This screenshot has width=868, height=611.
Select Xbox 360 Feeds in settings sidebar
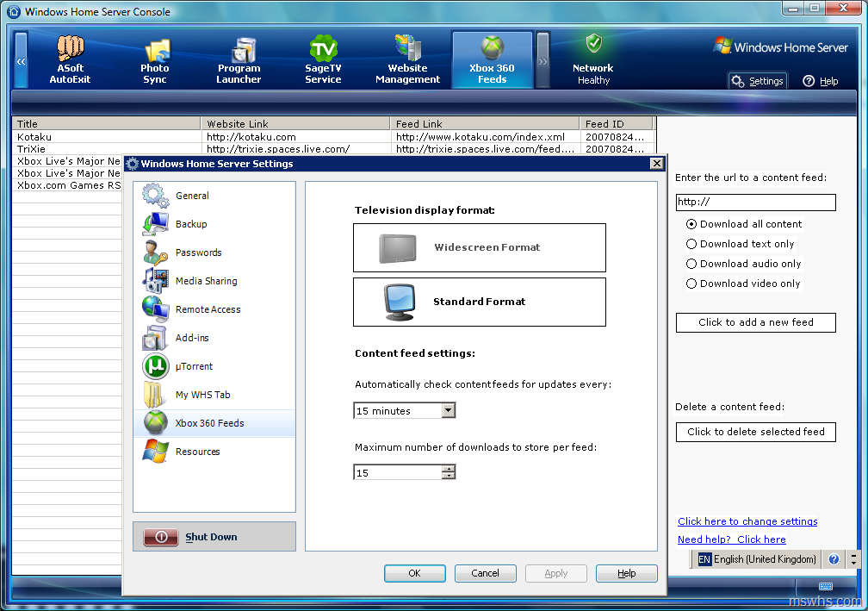214,423
